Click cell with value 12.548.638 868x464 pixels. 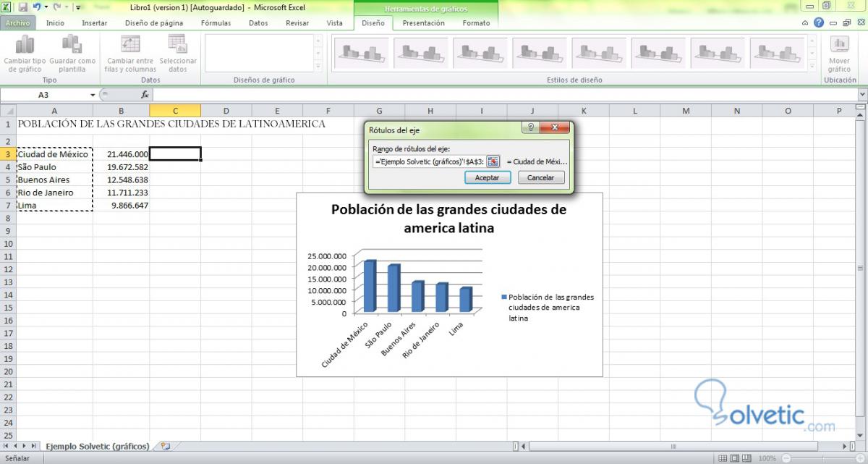pyautogui.click(x=121, y=180)
